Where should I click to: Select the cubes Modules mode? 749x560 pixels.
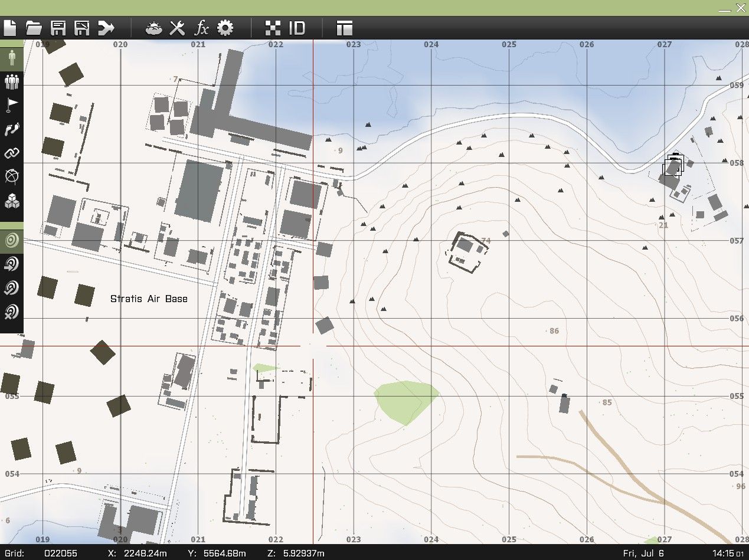pyautogui.click(x=12, y=202)
